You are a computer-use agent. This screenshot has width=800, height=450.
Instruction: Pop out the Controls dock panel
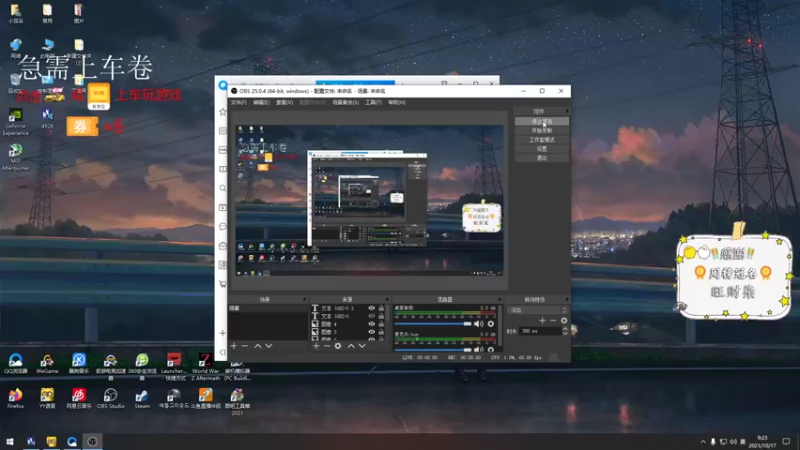(x=566, y=111)
